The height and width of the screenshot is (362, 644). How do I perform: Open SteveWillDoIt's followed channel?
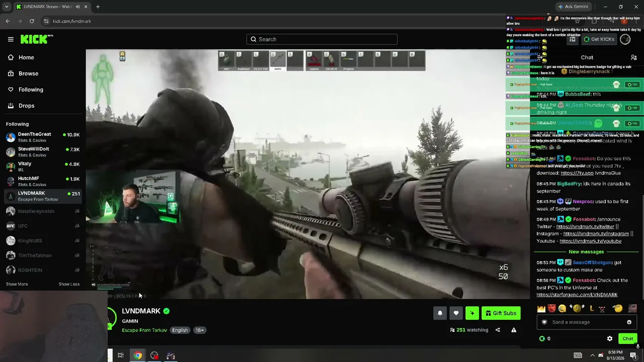[x=43, y=152]
